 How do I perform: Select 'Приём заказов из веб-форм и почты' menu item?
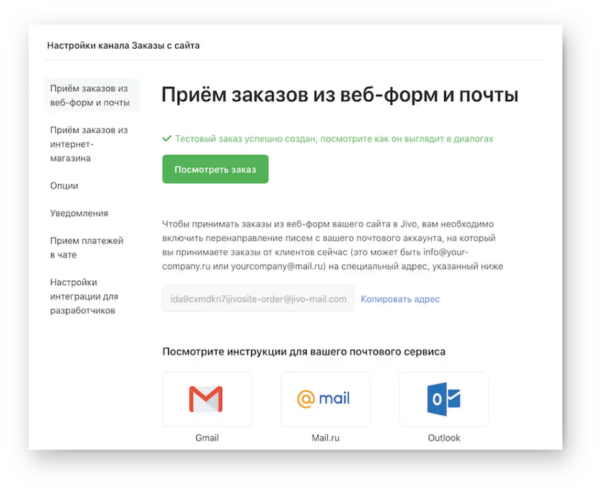(91, 95)
